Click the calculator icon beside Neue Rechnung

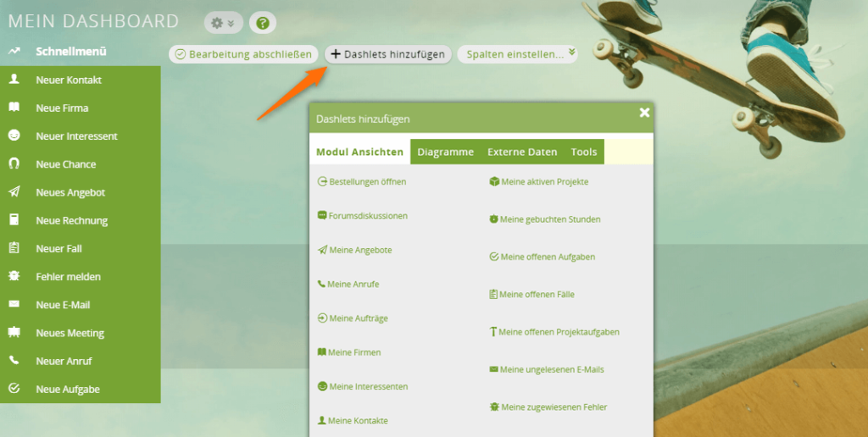click(x=14, y=219)
